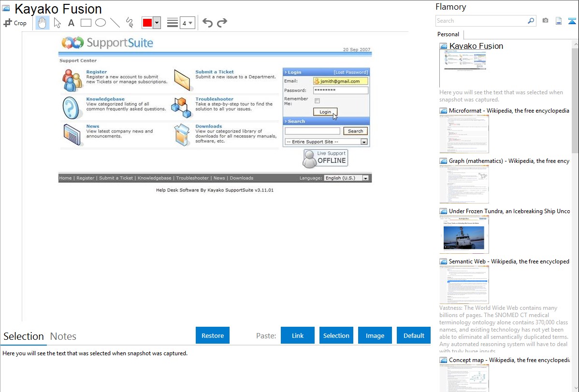Click the magnifier search icon
This screenshot has width=579, height=392.
(x=531, y=21)
